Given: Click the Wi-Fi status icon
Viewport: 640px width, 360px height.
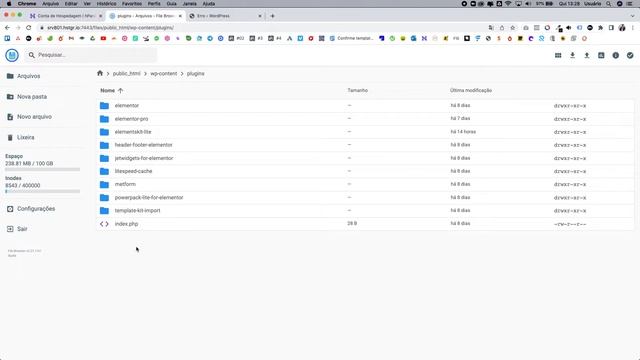Looking at the screenshot, I should pyautogui.click(x=508, y=4).
